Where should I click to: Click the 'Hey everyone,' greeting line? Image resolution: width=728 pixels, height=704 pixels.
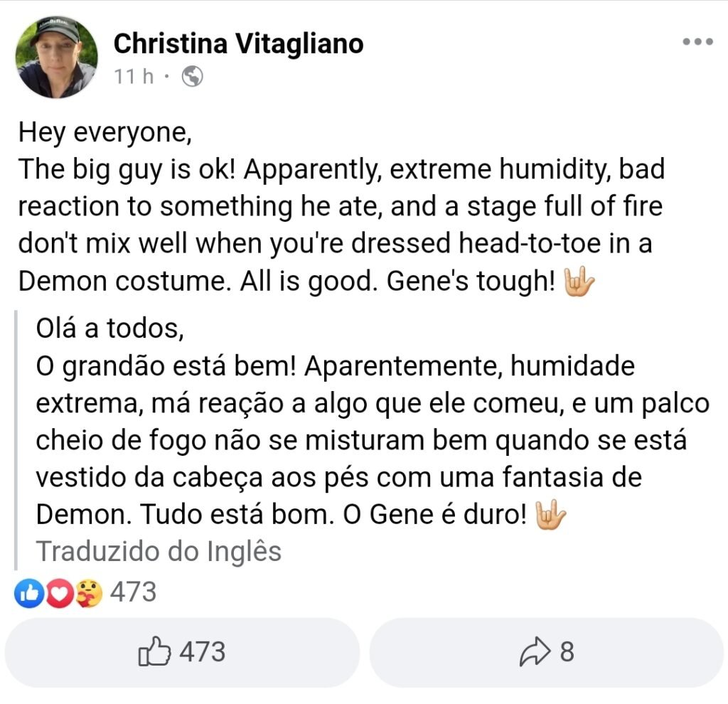click(x=105, y=132)
